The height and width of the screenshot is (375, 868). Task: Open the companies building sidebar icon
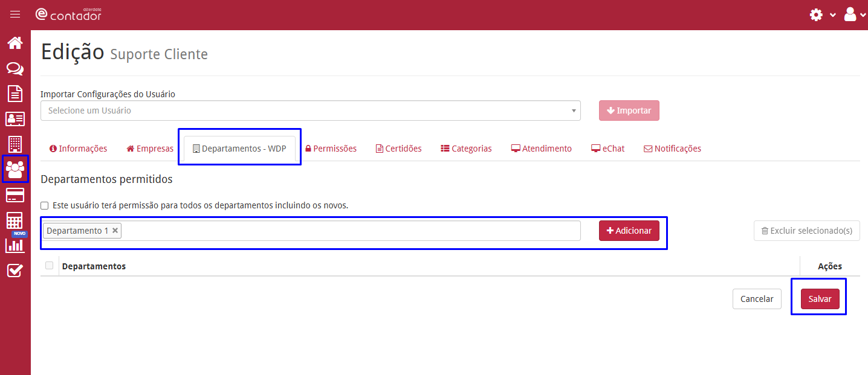(x=15, y=144)
